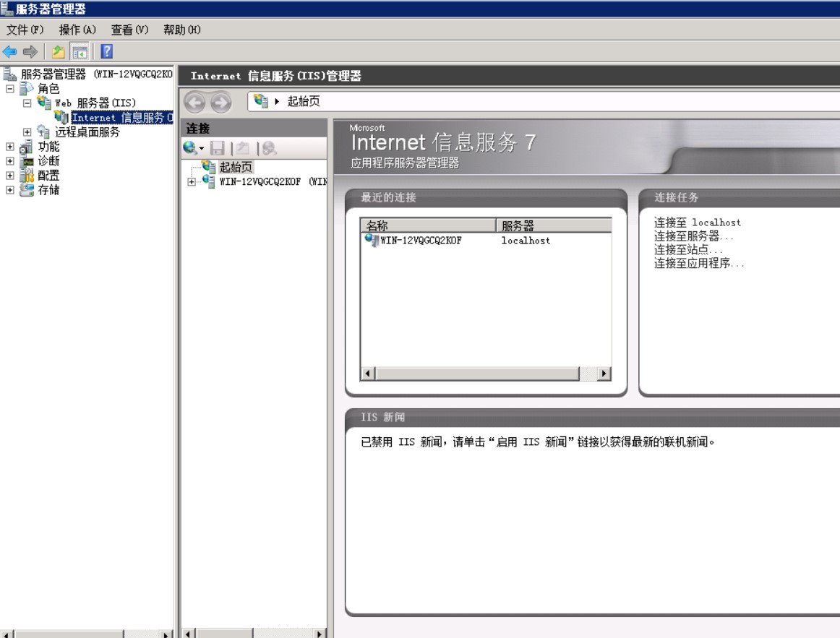Toggle the show/hide console tree icon

click(x=80, y=52)
